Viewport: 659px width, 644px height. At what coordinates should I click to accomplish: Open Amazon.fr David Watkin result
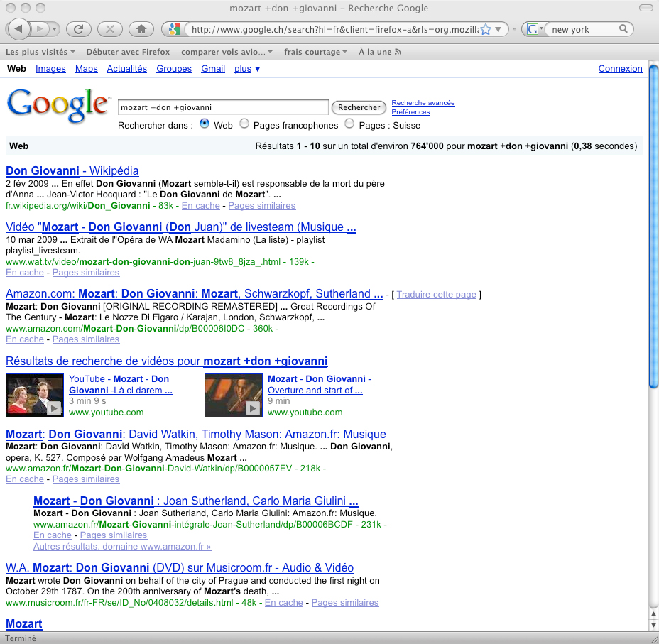coord(196,434)
